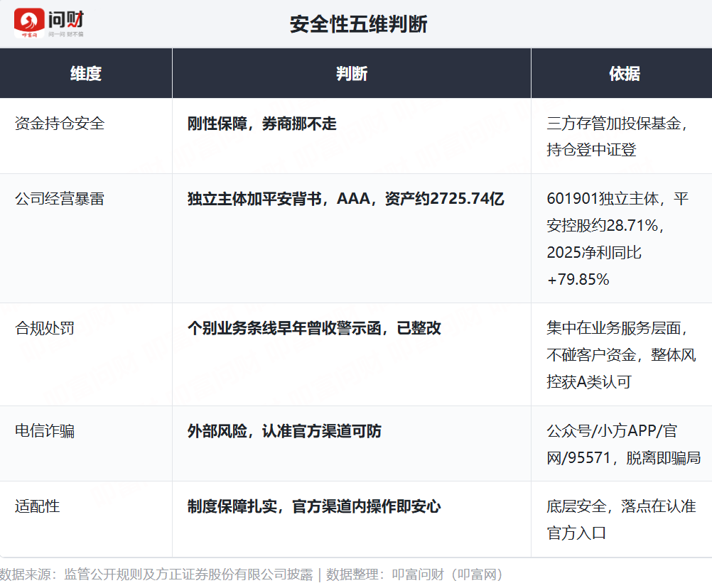Screen dimensions: 712x588
Task: Click the 数据来源 footer note
Action: [251, 575]
